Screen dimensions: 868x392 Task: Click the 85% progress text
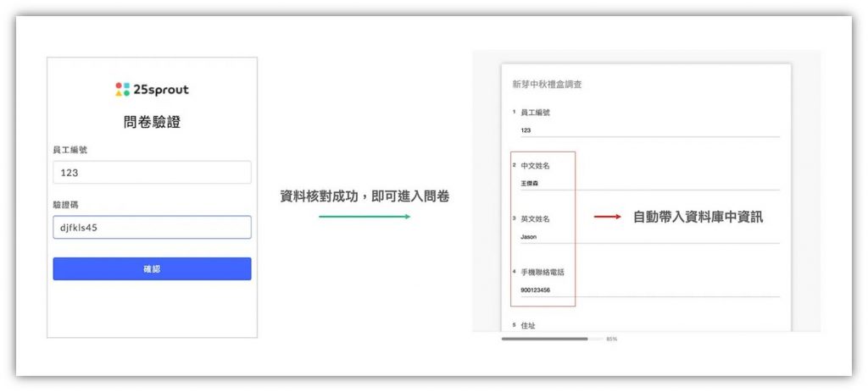612,339
